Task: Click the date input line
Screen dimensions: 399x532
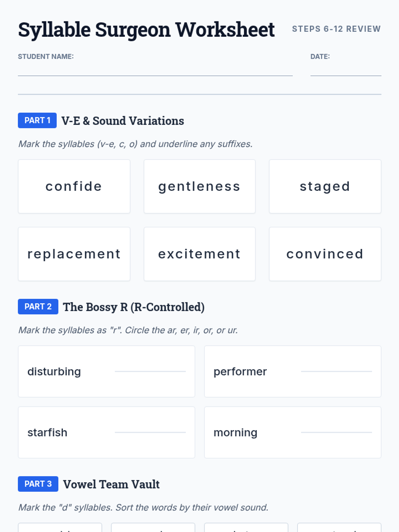Action: [x=346, y=70]
